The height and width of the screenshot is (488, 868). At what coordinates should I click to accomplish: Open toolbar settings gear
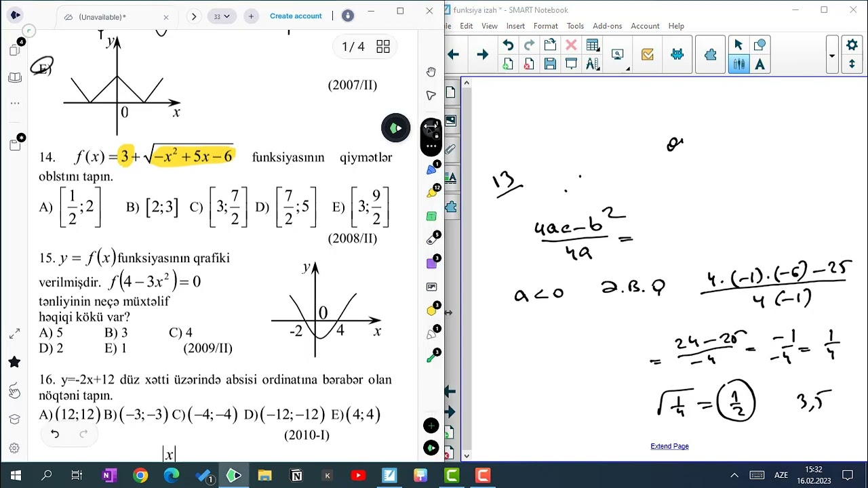(x=852, y=45)
